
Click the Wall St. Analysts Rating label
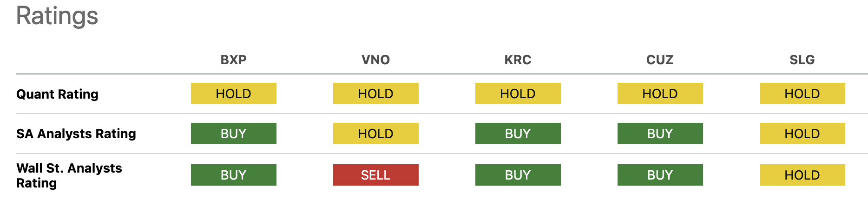pyautogui.click(x=69, y=175)
